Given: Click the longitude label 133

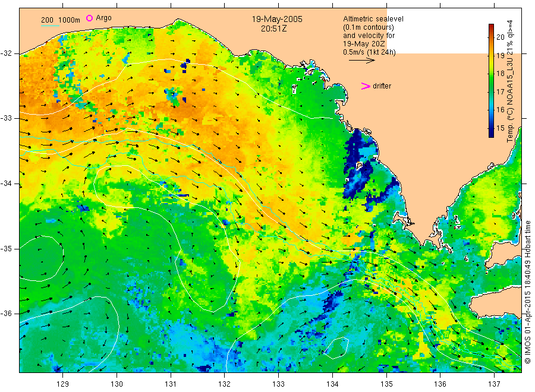Looking at the screenshot, I should pyautogui.click(x=278, y=384).
